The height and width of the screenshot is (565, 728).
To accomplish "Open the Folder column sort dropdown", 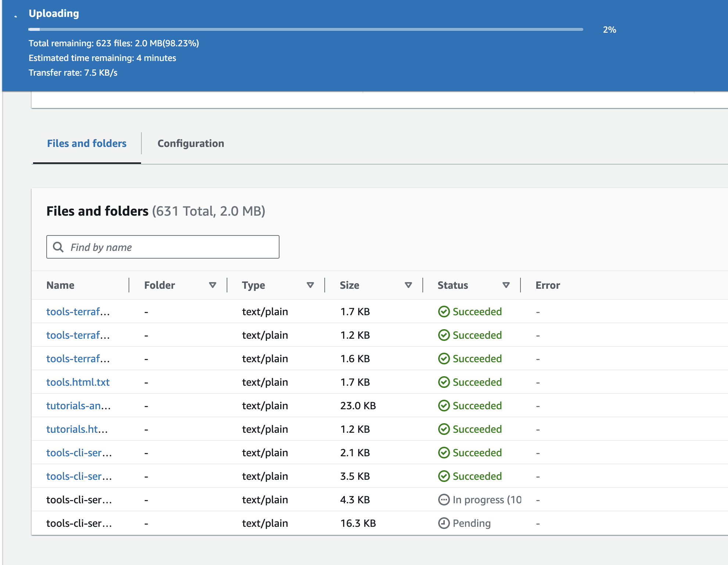I will 212,285.
